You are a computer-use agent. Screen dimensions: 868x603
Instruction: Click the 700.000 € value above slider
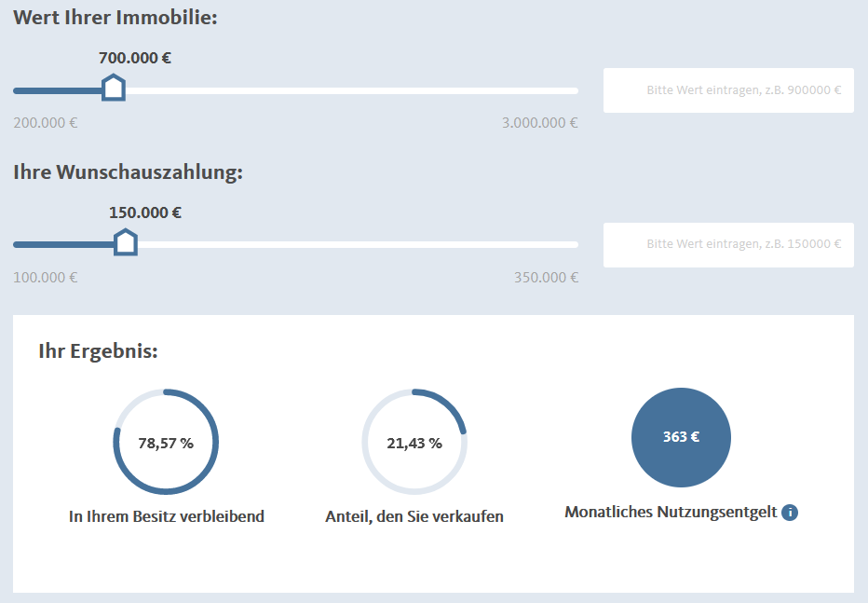click(x=135, y=58)
